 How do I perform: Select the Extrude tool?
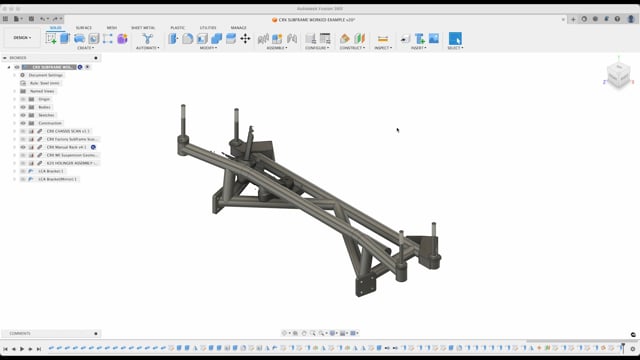(x=65, y=38)
